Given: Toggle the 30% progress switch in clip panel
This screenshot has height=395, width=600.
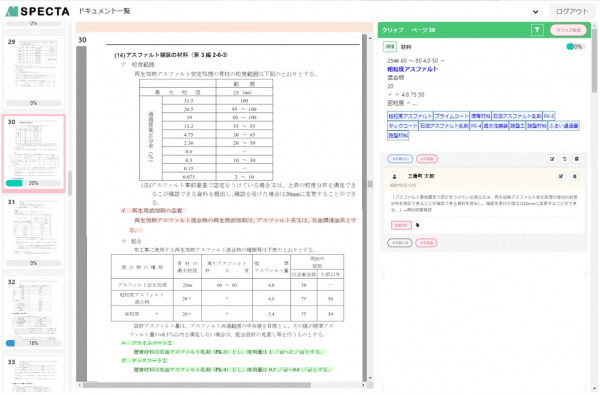Looking at the screenshot, I should 575,47.
